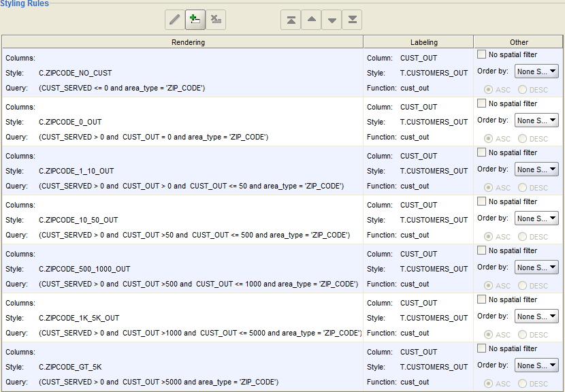Check No spatial filter for ZIPCODE_NO_CUST rule
This screenshot has height=392, width=565.
481,54
